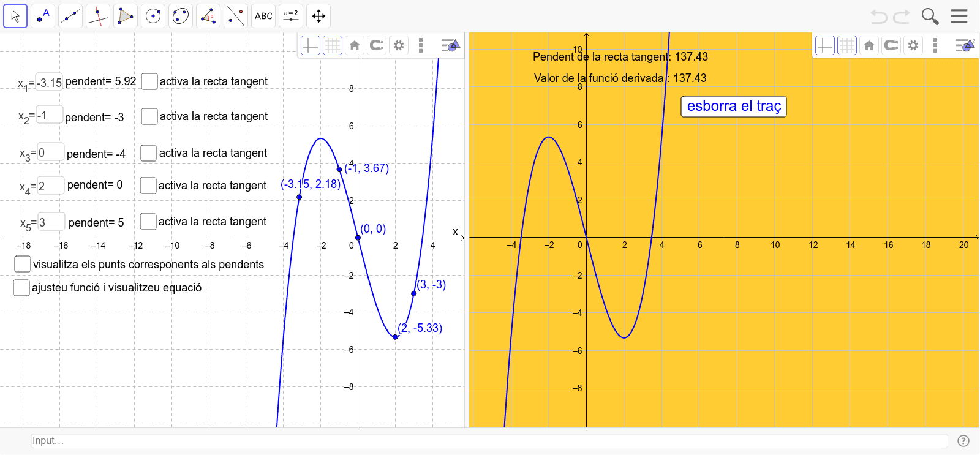Select the Point tool
980x455 pixels.
43,16
